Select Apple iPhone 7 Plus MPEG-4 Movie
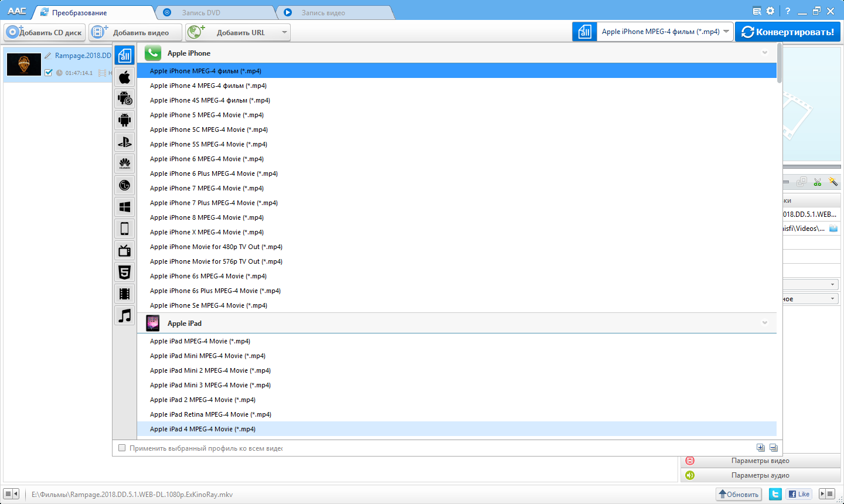Image resolution: width=844 pixels, height=504 pixels. point(457,203)
